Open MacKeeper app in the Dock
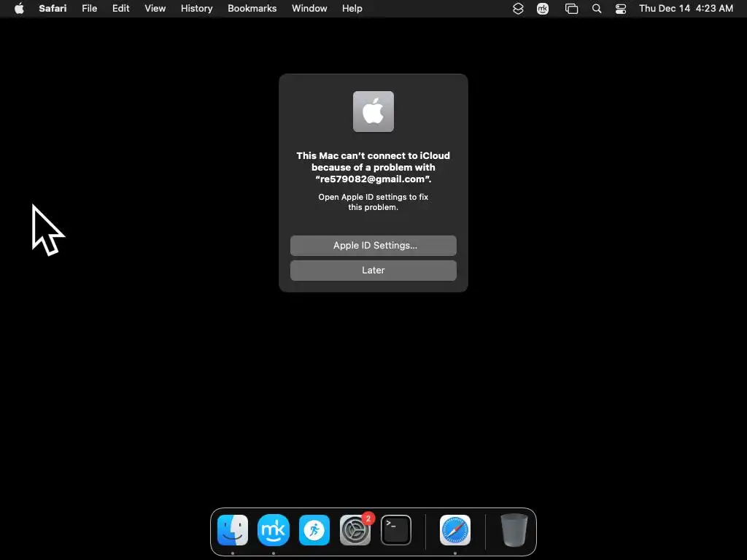 (274, 530)
